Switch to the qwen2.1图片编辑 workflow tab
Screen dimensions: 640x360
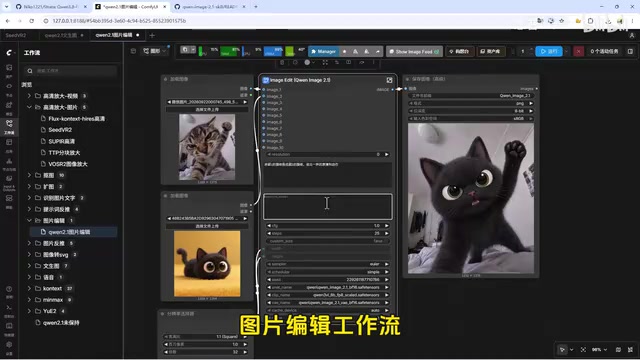coord(114,36)
